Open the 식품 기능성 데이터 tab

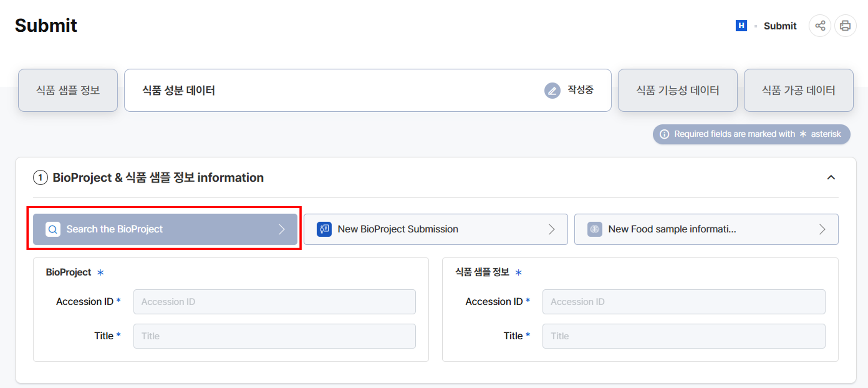tap(677, 90)
